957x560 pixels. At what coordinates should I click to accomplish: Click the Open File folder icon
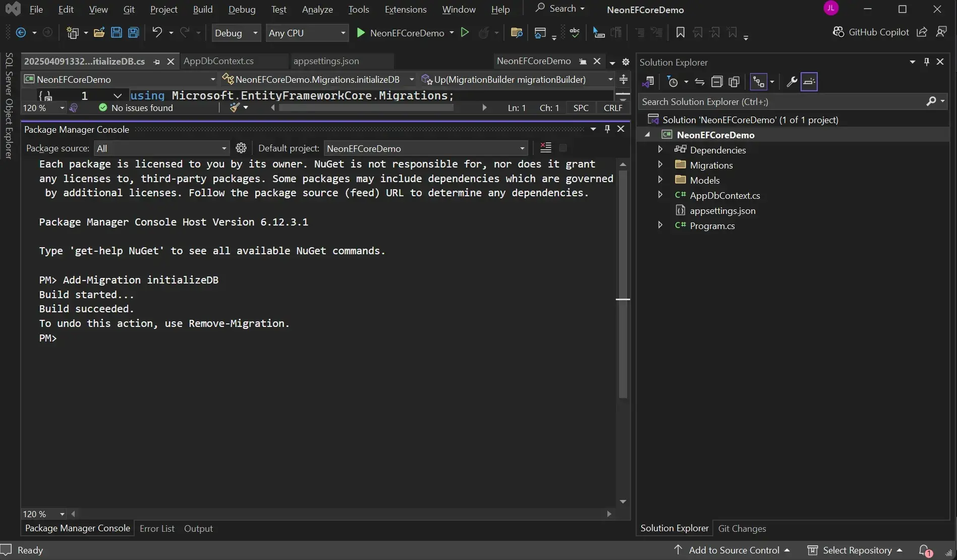99,33
